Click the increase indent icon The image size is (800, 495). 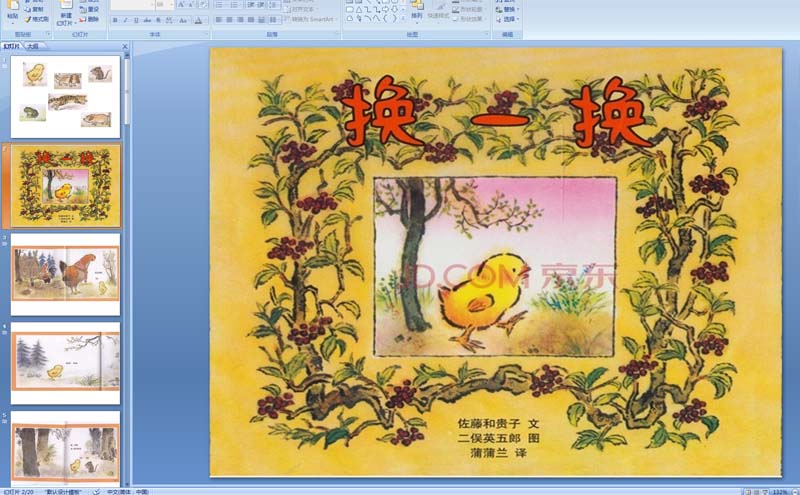(262, 5)
